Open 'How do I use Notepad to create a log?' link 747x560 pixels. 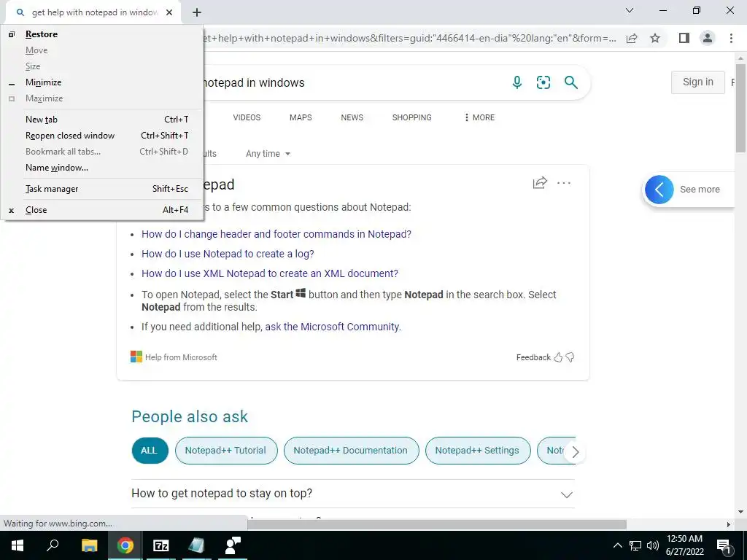click(x=228, y=254)
